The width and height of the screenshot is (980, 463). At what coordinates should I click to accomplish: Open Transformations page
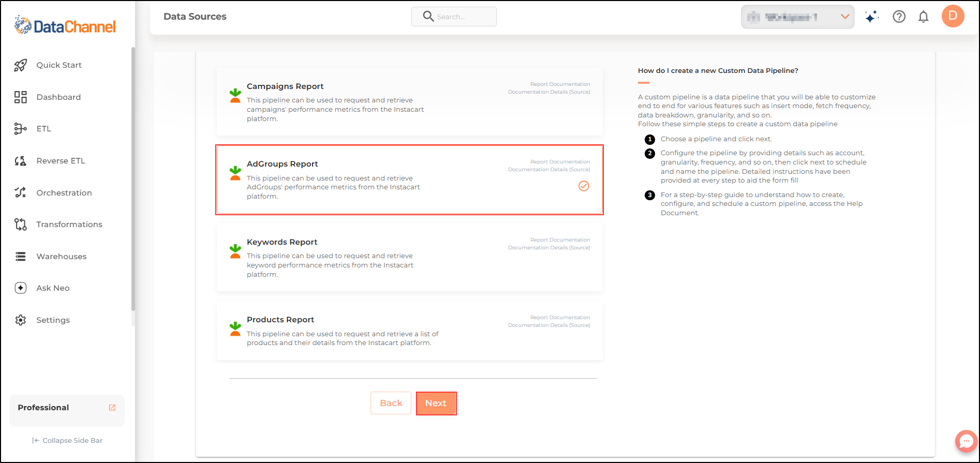[x=69, y=225]
